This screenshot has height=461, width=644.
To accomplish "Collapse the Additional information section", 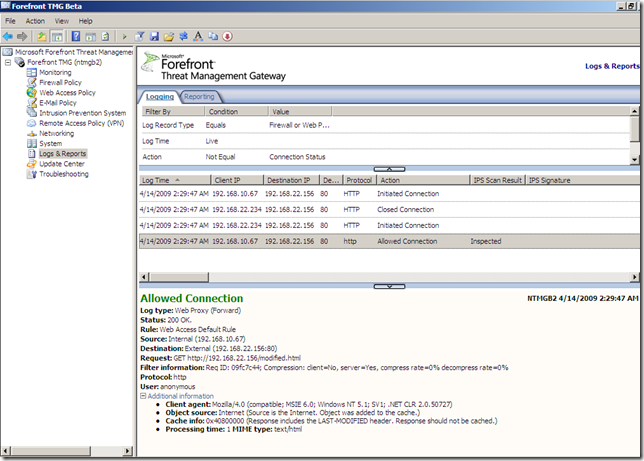I will click(x=144, y=397).
